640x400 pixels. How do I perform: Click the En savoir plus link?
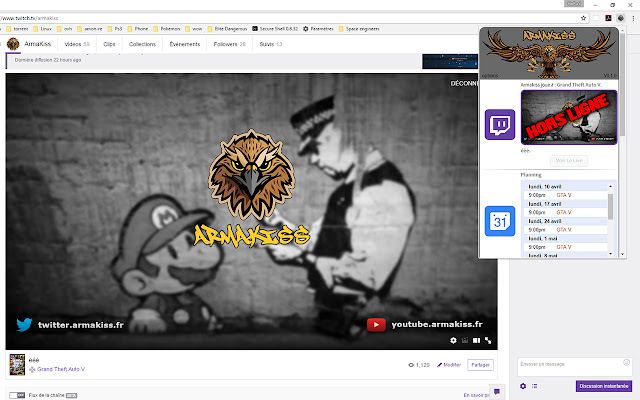pyautogui.click(x=476, y=395)
